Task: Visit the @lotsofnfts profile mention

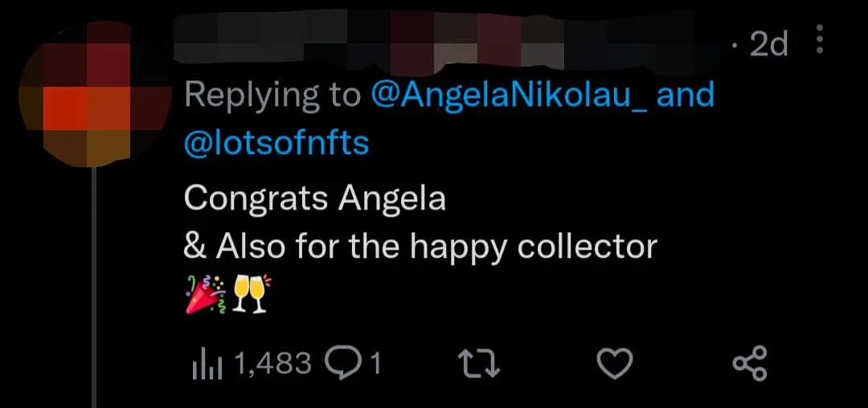Action: 276,143
